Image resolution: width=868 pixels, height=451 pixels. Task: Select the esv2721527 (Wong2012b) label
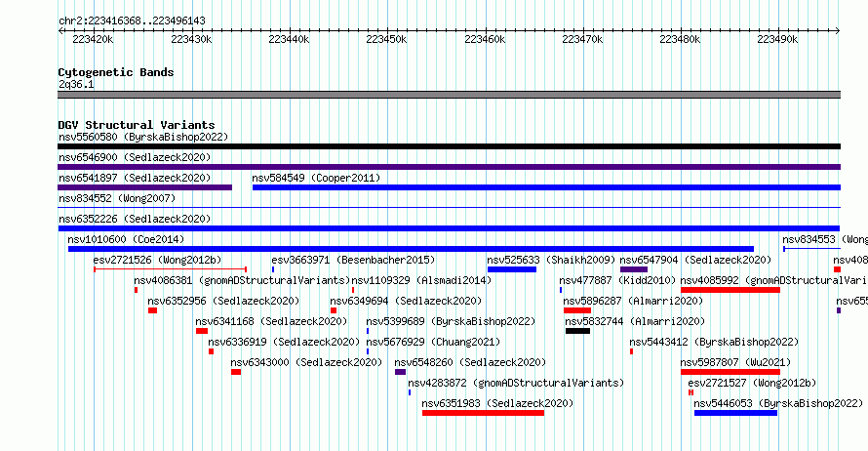pyautogui.click(x=752, y=383)
